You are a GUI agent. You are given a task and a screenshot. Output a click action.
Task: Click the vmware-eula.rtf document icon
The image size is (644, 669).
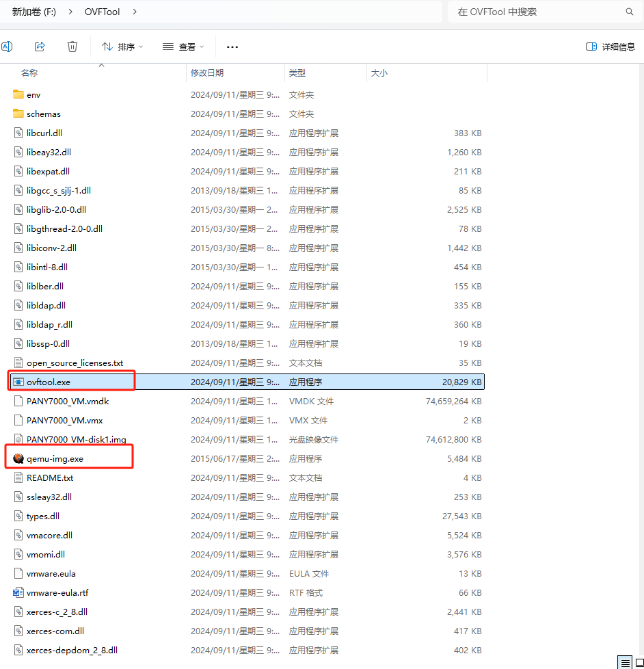pos(18,592)
